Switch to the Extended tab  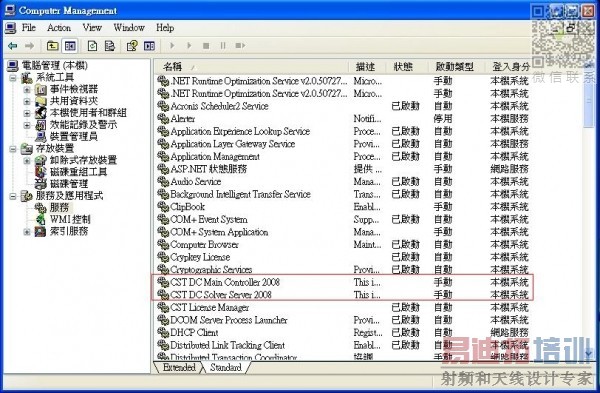tap(179, 367)
